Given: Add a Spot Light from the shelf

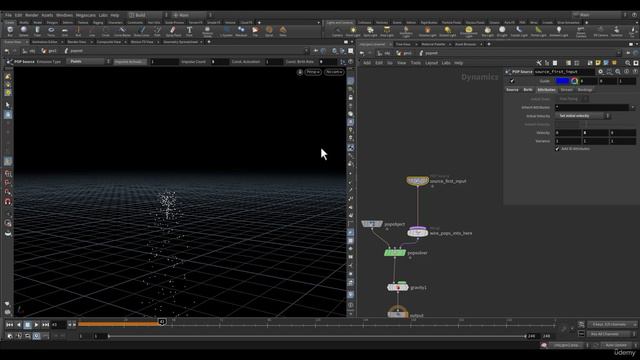Looking at the screenshot, I should (370, 31).
